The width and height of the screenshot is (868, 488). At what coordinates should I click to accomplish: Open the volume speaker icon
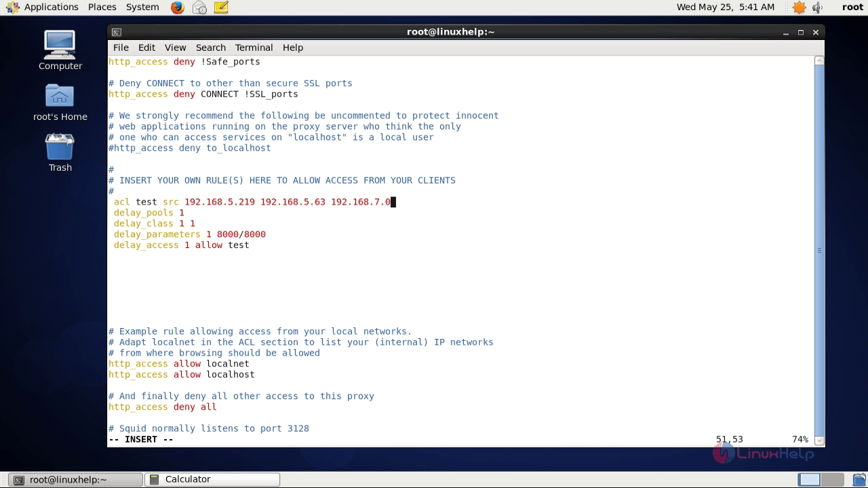(x=817, y=7)
